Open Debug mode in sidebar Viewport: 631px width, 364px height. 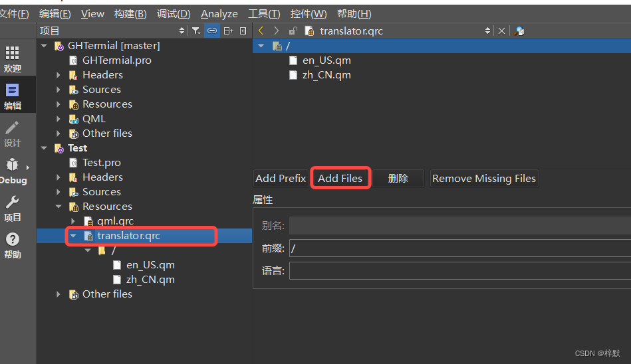click(x=13, y=171)
